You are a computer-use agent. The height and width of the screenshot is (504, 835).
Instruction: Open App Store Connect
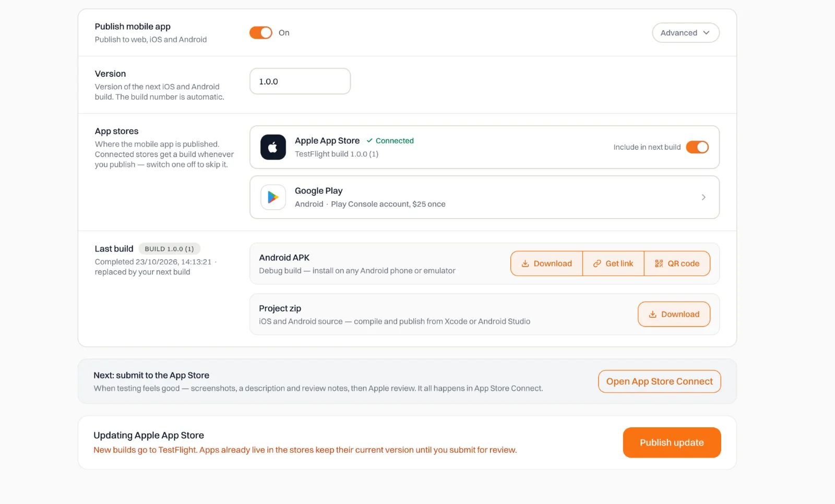tap(660, 381)
